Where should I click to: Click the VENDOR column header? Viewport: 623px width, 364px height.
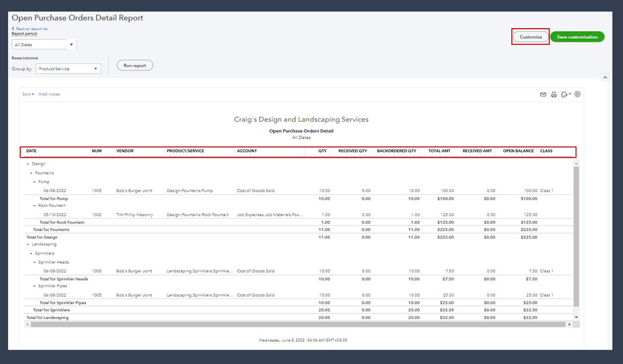[125, 151]
